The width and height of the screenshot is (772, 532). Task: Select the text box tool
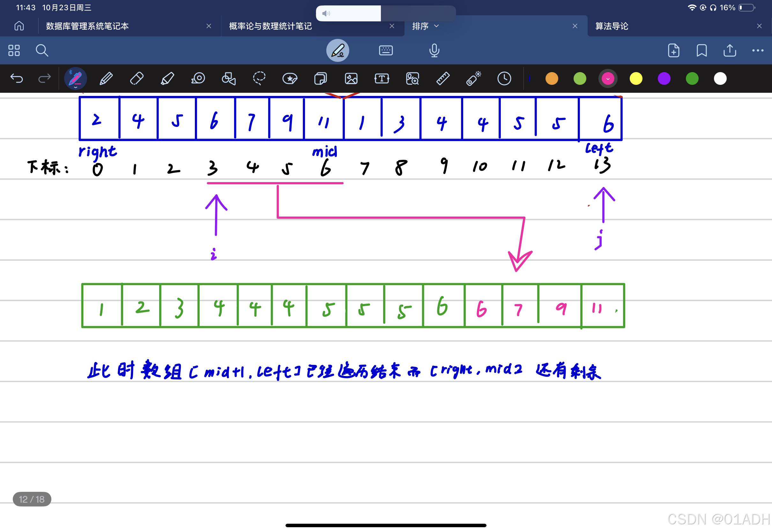(382, 79)
